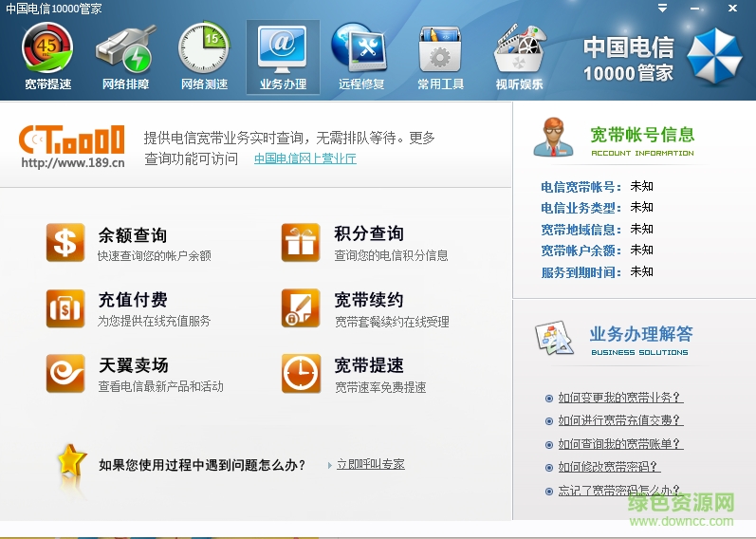Click the 余额查询 dollar sign icon
756x539 pixels.
[65, 242]
